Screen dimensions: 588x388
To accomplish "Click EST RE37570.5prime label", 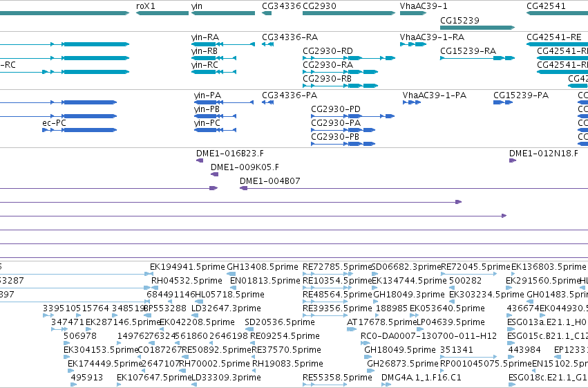I will coord(287,350).
